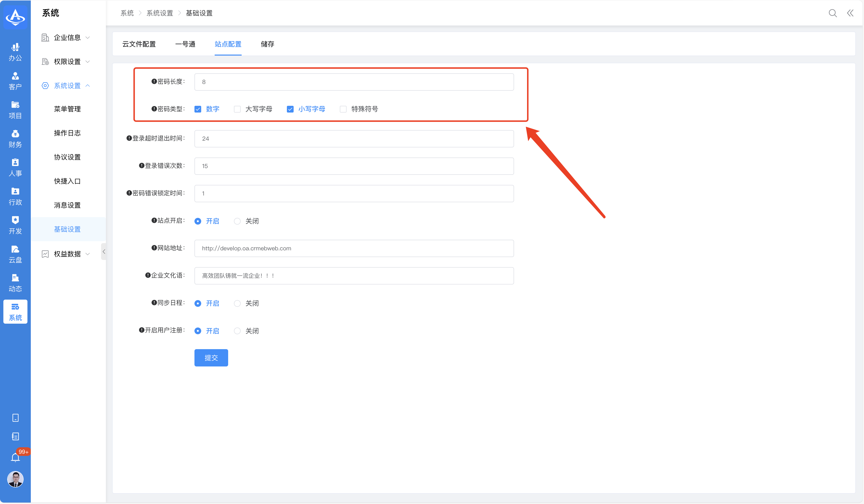Open the 办公 module in left rail
The height and width of the screenshot is (504, 864).
click(15, 52)
